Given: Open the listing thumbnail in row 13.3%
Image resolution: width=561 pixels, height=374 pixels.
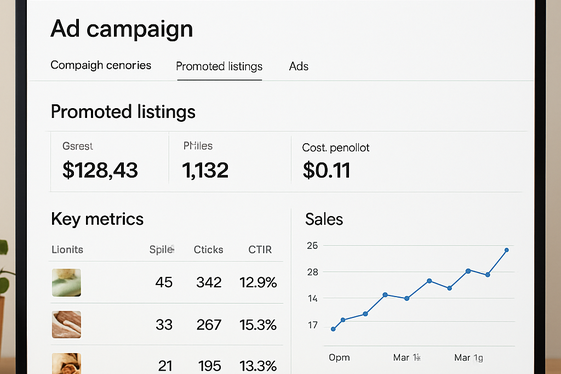Looking at the screenshot, I should [x=67, y=363].
